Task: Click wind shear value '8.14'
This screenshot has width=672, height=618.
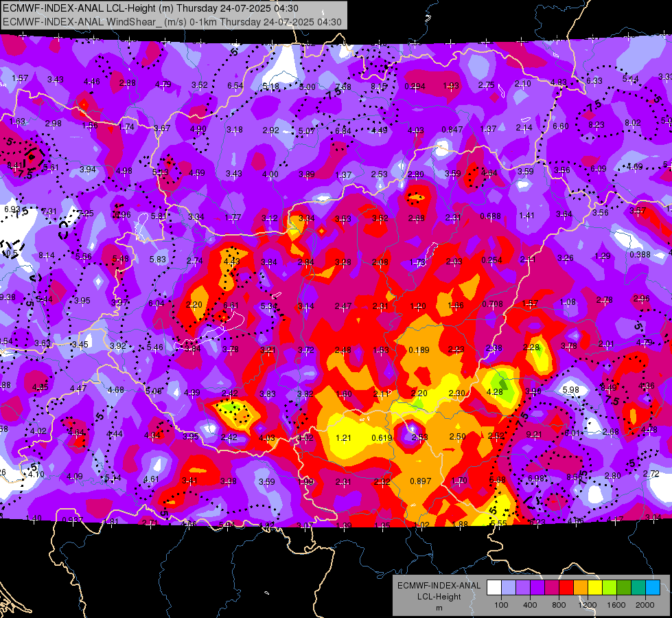Action: pyautogui.click(x=47, y=255)
